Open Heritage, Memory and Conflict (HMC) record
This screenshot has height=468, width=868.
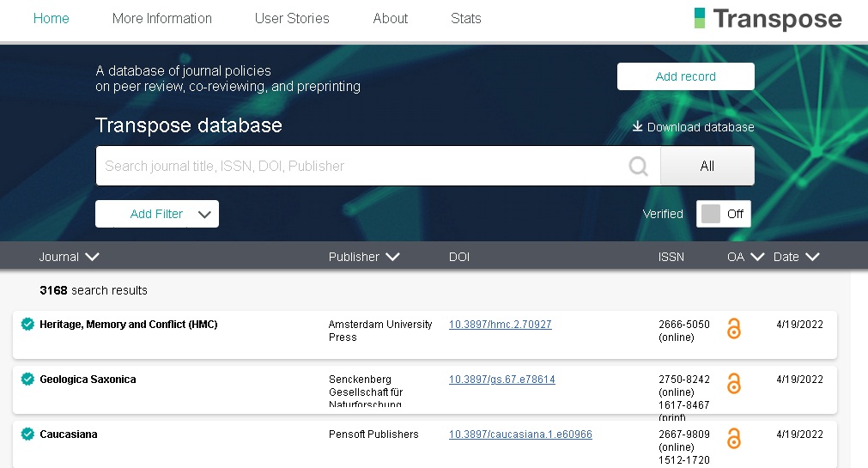coord(129,324)
